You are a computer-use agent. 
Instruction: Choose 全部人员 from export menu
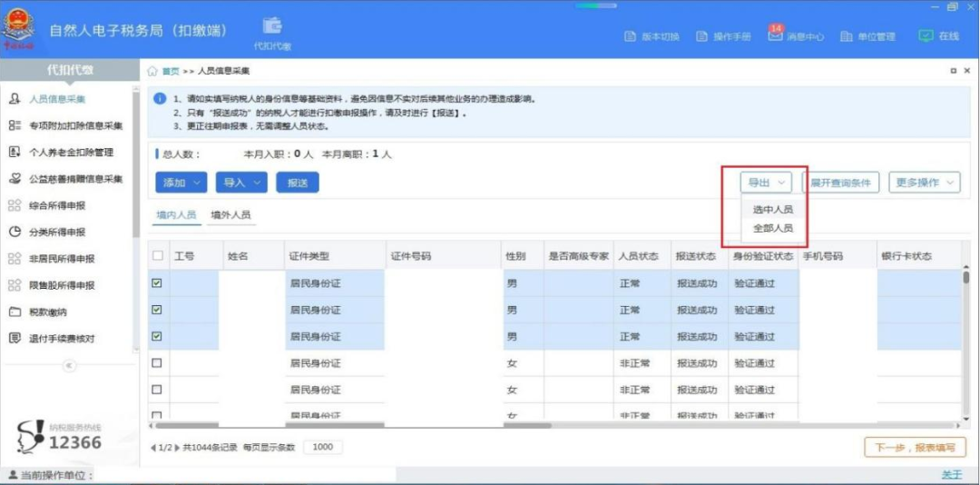pyautogui.click(x=772, y=228)
